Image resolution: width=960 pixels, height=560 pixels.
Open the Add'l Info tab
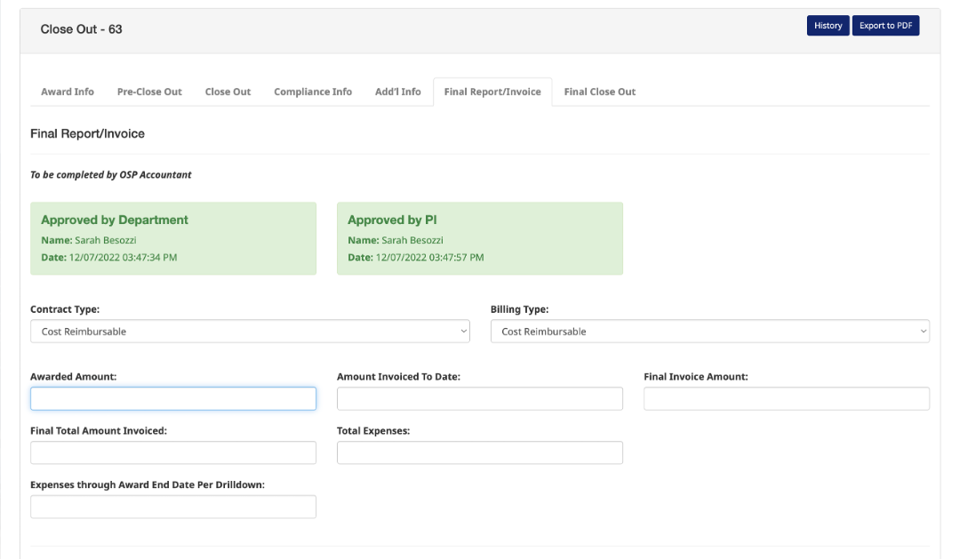click(x=397, y=92)
